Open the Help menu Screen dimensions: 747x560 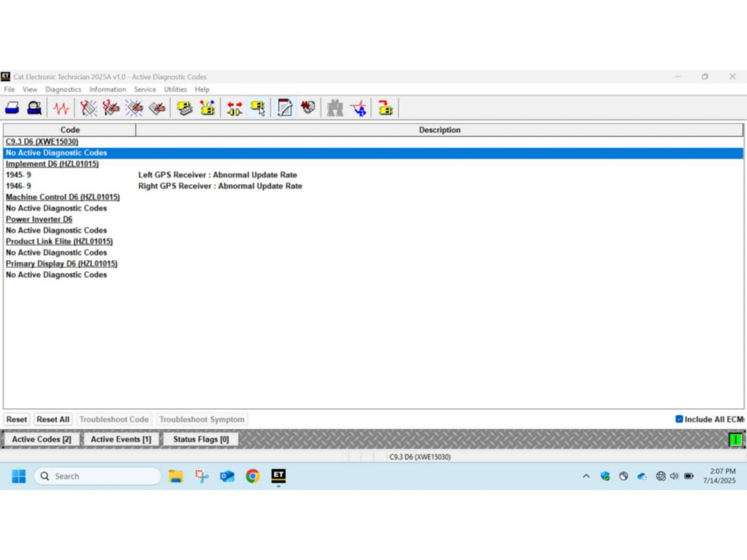point(202,89)
